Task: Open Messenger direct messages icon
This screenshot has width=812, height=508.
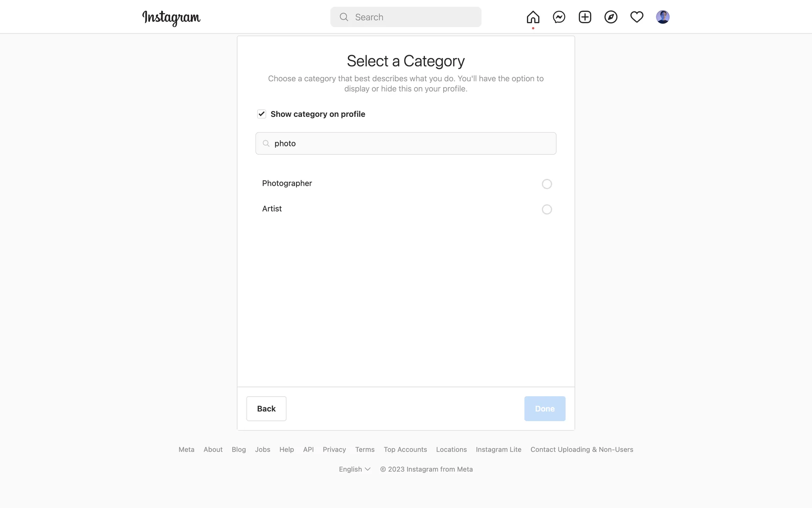Action: tap(559, 17)
